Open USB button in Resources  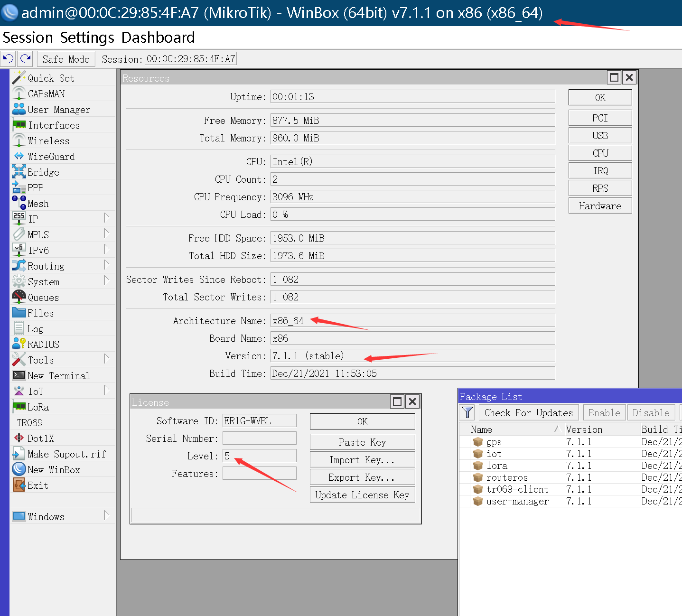click(x=600, y=135)
